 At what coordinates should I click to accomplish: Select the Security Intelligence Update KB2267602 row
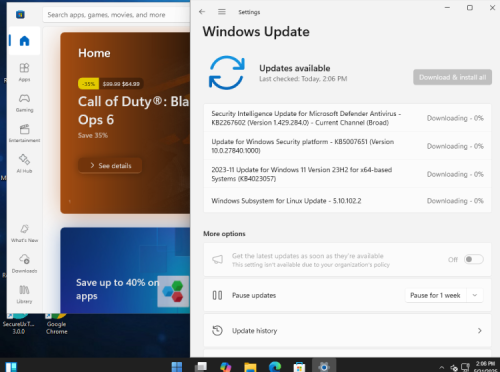pos(347,118)
